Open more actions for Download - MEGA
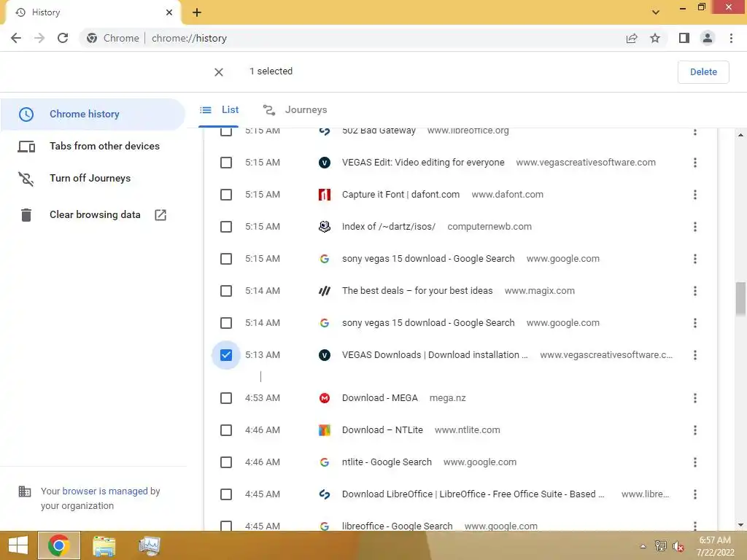This screenshot has width=747, height=560. click(x=695, y=398)
